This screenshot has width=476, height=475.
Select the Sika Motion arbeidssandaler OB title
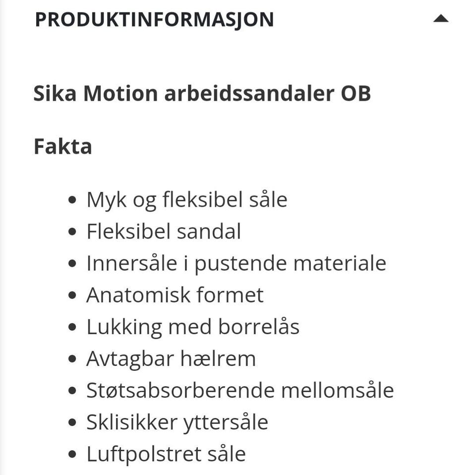click(x=202, y=94)
